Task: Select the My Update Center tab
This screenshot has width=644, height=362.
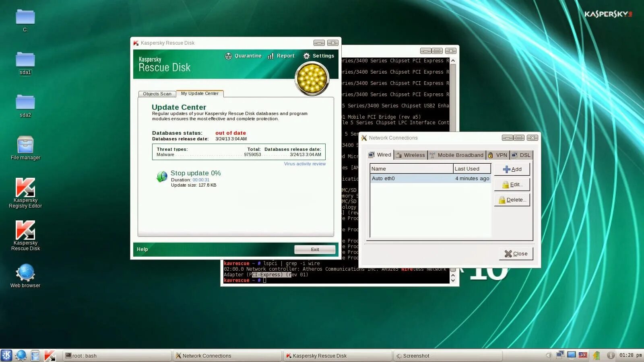Action: tap(200, 93)
